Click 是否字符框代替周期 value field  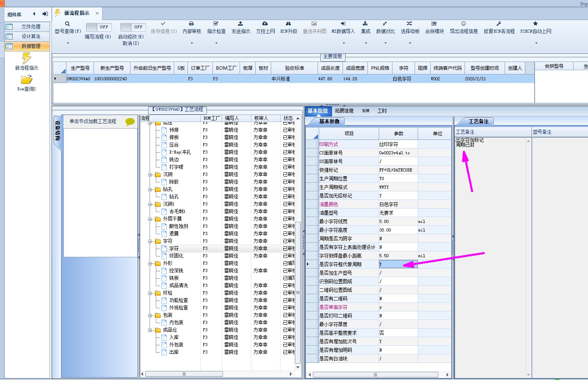[398, 264]
